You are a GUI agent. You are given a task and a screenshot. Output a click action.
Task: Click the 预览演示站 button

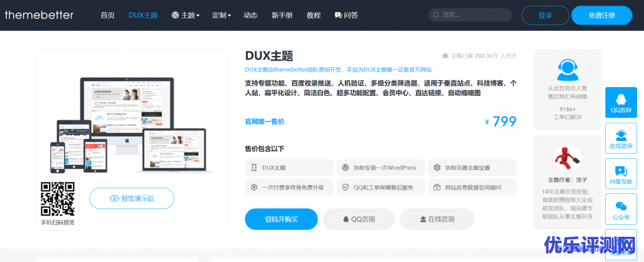[x=132, y=198]
